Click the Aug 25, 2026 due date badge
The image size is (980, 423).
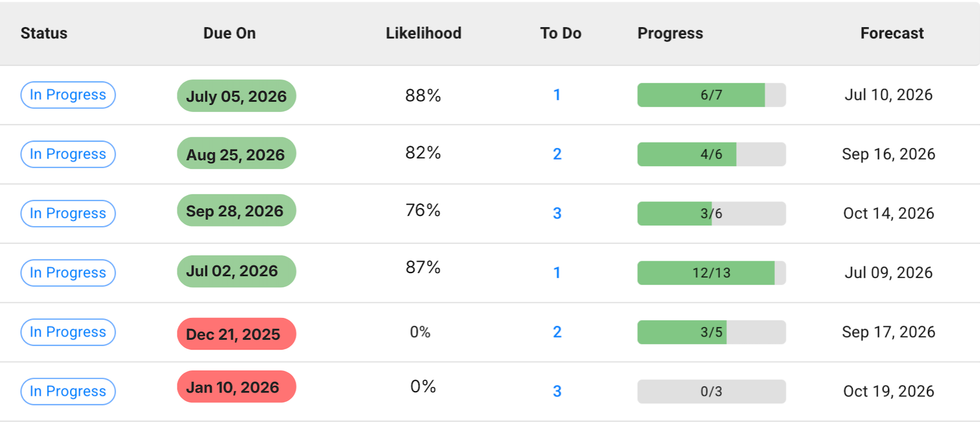tap(236, 154)
